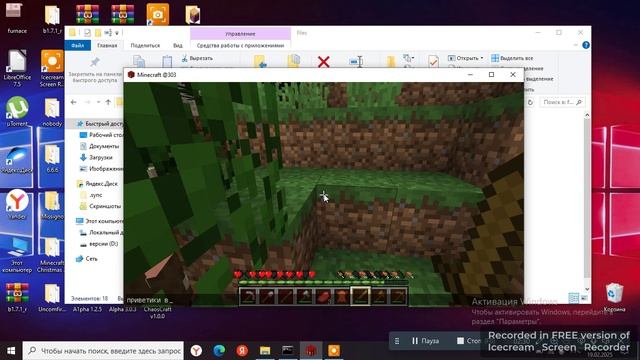This screenshot has width=640, height=360.
Task: Open the LibreOffice 7.5 desktop icon
Action: pyautogui.click(x=17, y=68)
